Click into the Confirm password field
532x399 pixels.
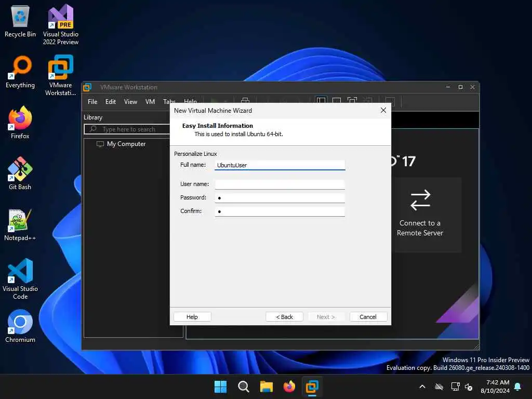[280, 211]
